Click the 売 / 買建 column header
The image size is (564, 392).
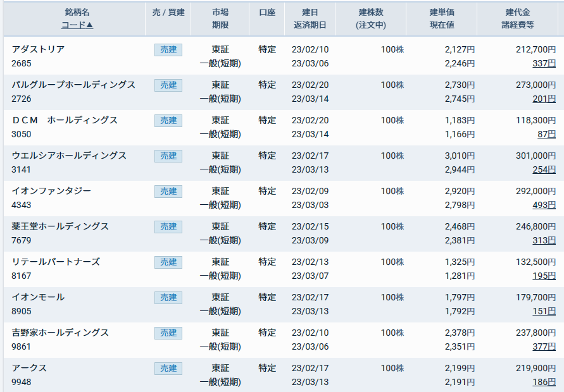[x=168, y=12]
